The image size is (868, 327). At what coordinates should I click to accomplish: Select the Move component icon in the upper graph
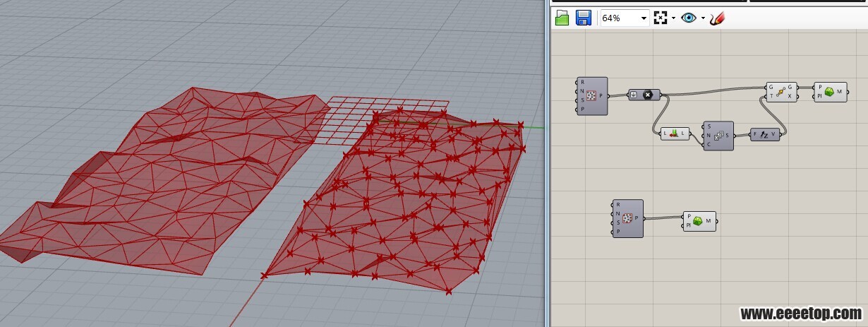click(781, 92)
